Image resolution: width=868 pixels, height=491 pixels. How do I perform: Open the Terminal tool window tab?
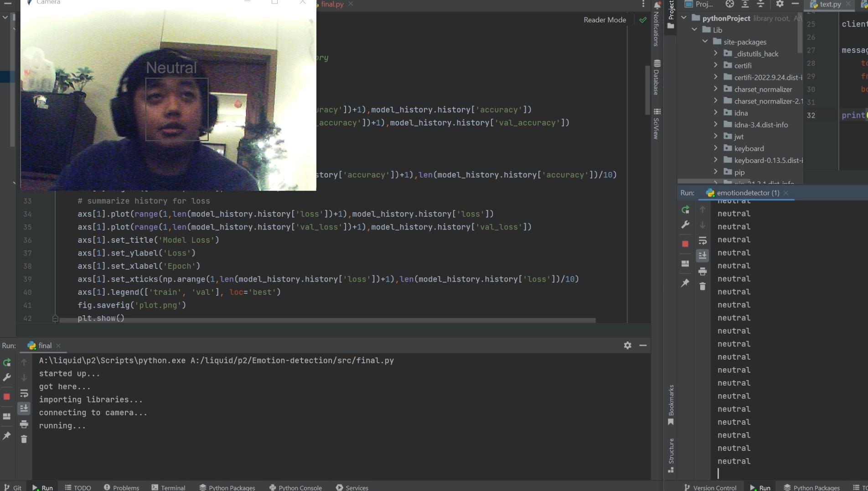point(168,487)
